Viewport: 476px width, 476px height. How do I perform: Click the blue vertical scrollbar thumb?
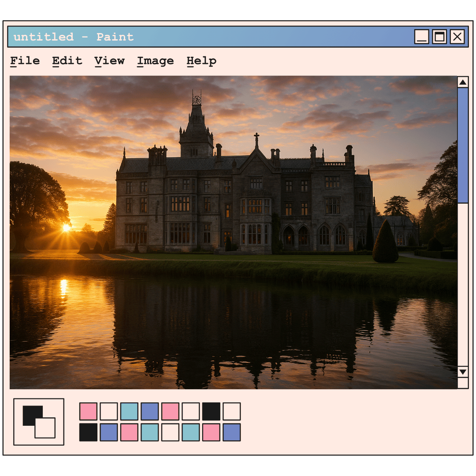pos(463,145)
